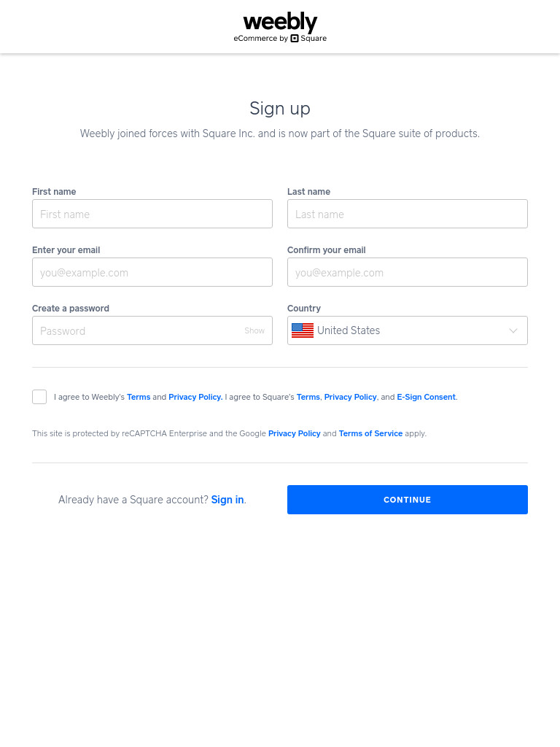Focus the First name field
This screenshot has height=747, width=560.
pos(152,214)
